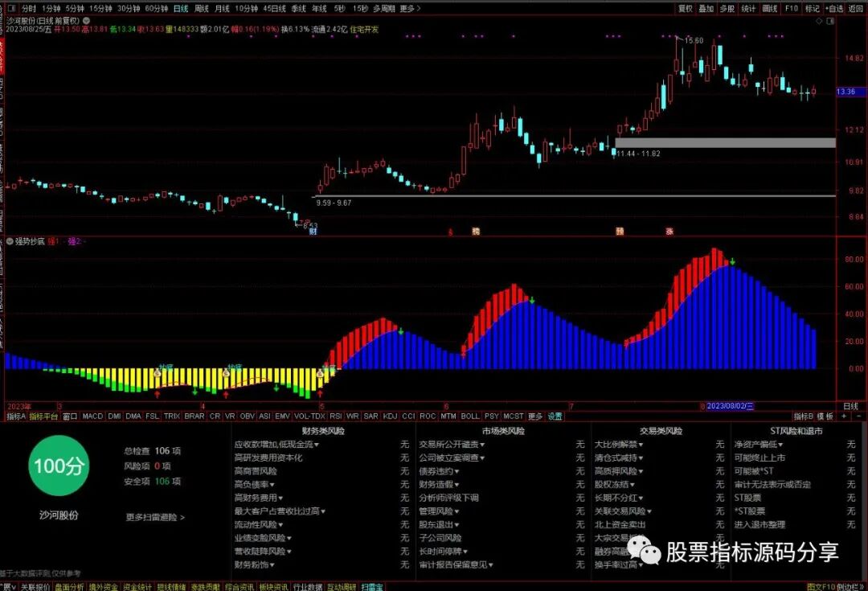The image size is (868, 591).
Task: Open the 综合资讯 bottom tab
Action: (x=240, y=586)
